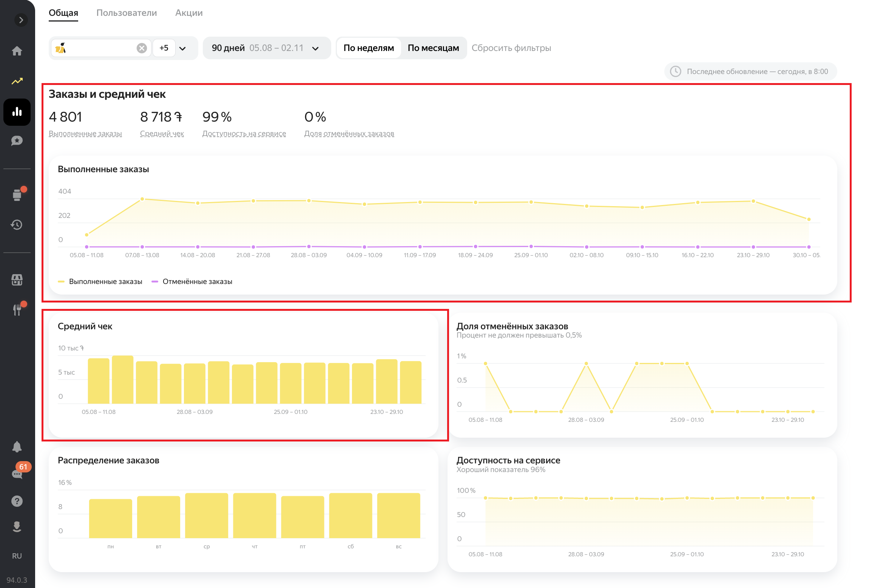The image size is (869, 588).
Task: Open the reviews star bubble icon
Action: (x=17, y=141)
